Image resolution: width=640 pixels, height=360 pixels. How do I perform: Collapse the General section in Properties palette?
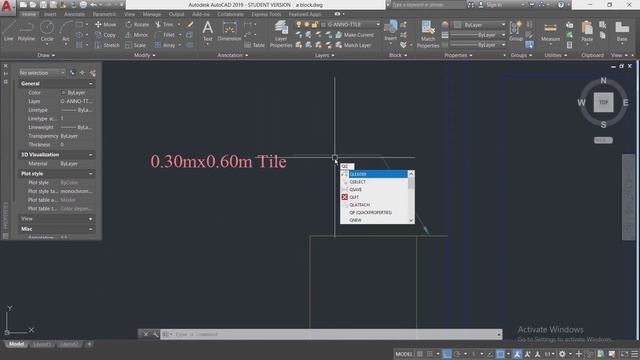point(91,84)
